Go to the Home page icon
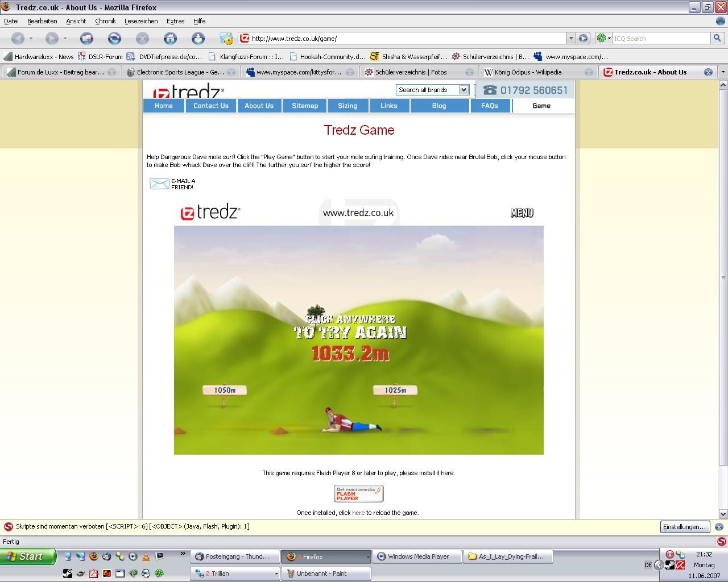Screen dimensions: 728x582 [x=170, y=38]
